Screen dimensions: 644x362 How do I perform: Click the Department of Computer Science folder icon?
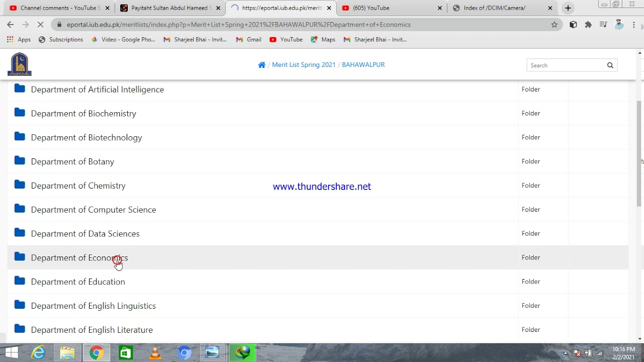tap(20, 209)
